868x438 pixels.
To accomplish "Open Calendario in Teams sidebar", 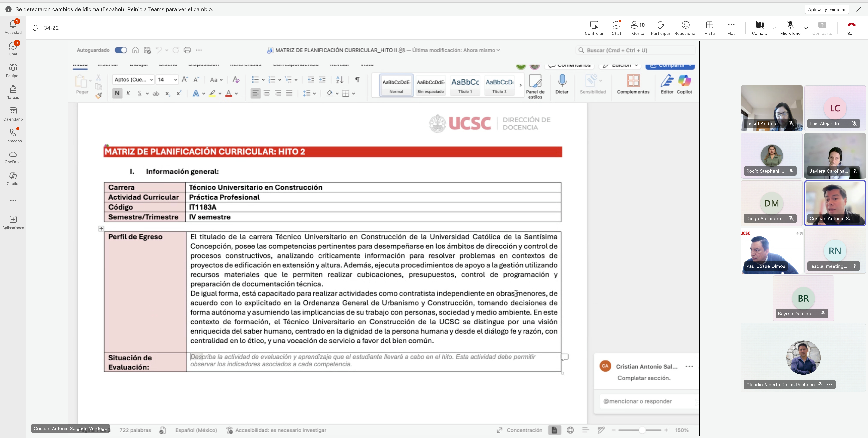I will pyautogui.click(x=13, y=114).
